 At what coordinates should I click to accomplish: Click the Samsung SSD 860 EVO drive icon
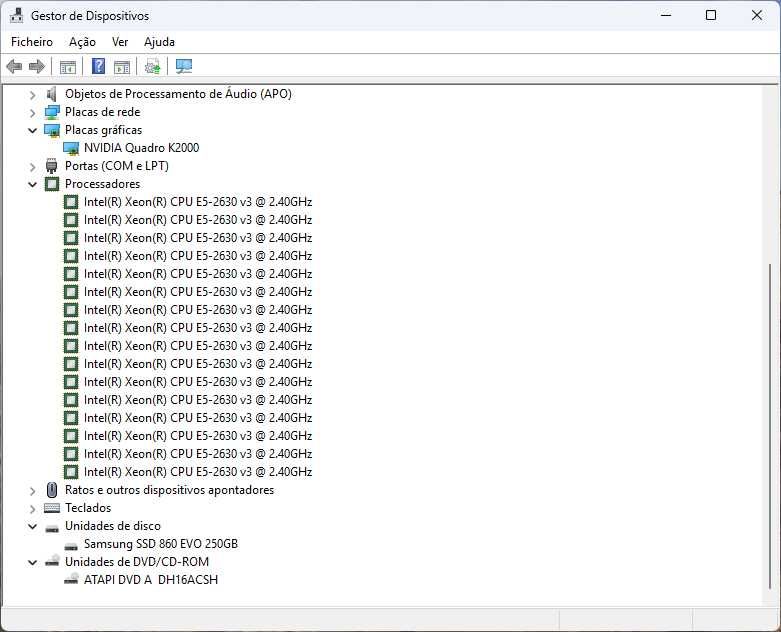click(71, 545)
